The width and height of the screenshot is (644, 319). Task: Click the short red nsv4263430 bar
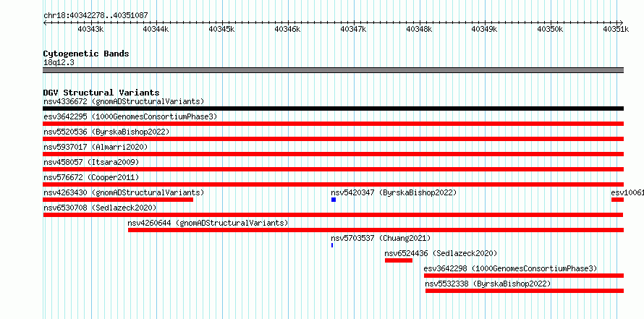coord(118,200)
